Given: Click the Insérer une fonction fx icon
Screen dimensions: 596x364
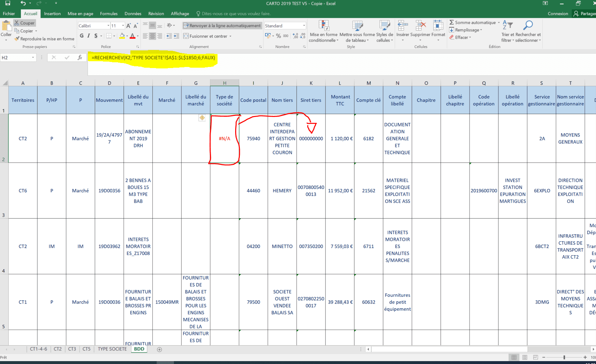Looking at the screenshot, I should (80, 58).
